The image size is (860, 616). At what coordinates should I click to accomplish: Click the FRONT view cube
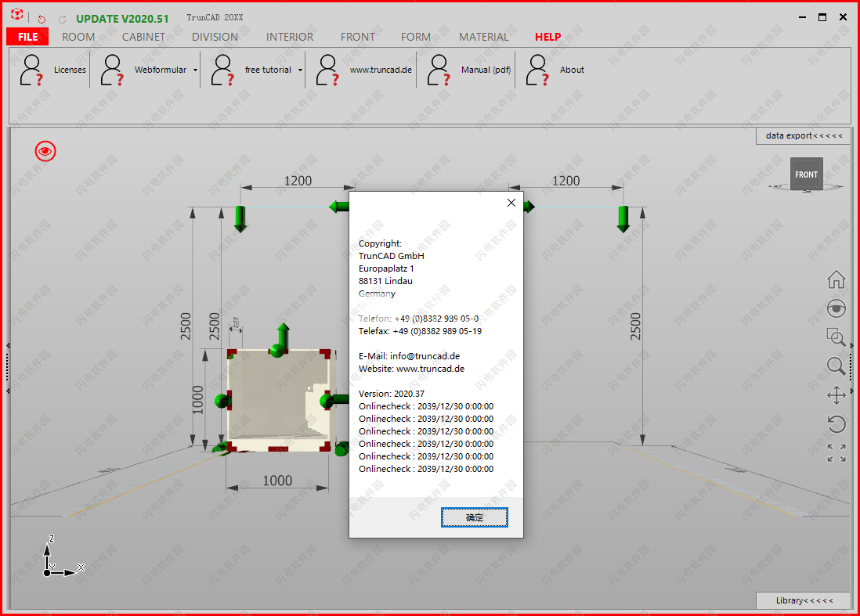(x=806, y=175)
